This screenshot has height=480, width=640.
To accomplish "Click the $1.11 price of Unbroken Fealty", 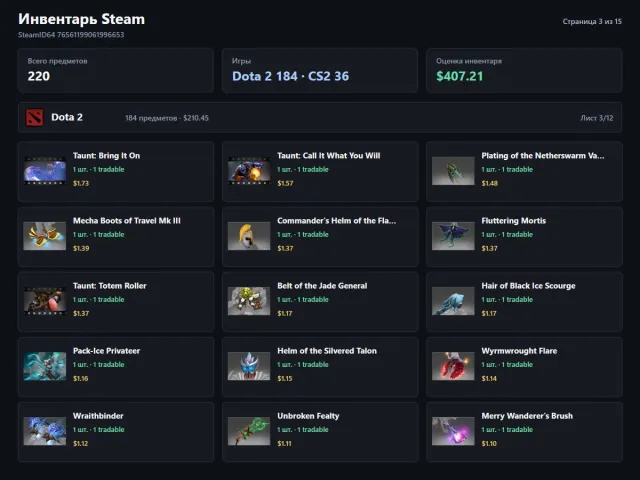I will [x=284, y=443].
